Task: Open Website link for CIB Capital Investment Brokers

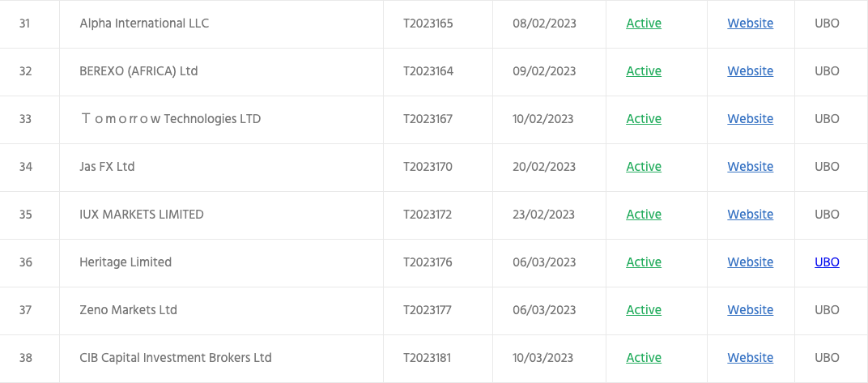Action: tap(750, 358)
